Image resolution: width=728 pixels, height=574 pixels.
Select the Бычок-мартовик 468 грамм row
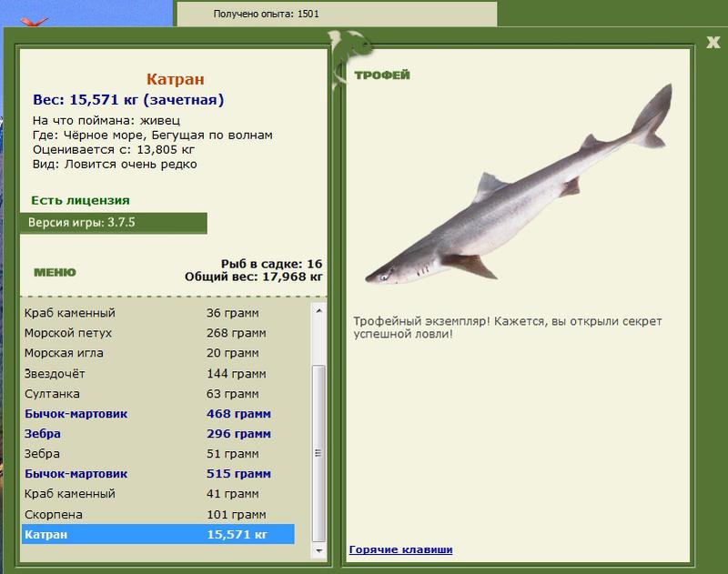(157, 414)
